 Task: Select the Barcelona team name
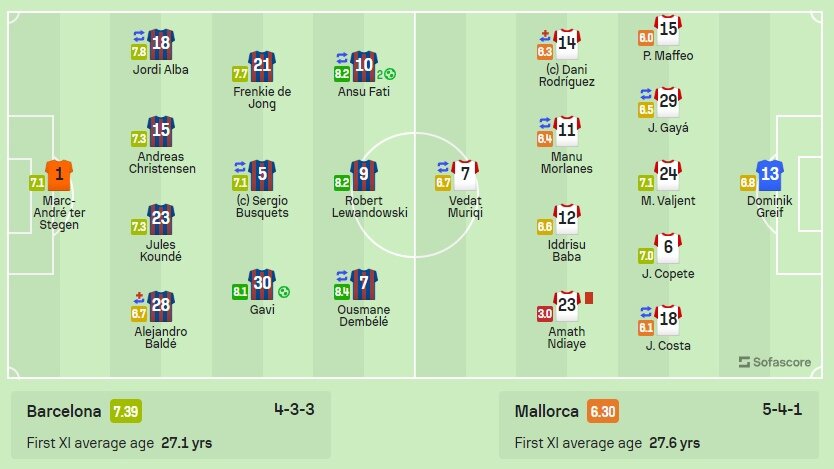(x=64, y=411)
